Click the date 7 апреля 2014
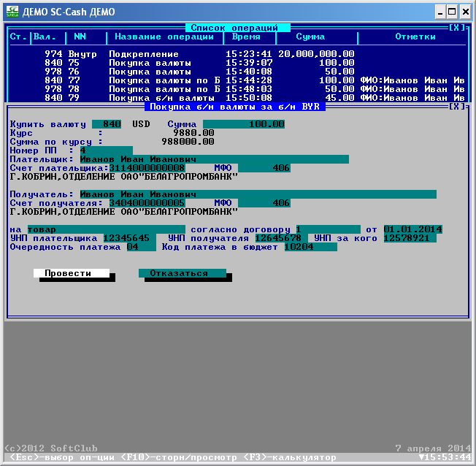This screenshot has width=476, height=466. pyautogui.click(x=434, y=448)
